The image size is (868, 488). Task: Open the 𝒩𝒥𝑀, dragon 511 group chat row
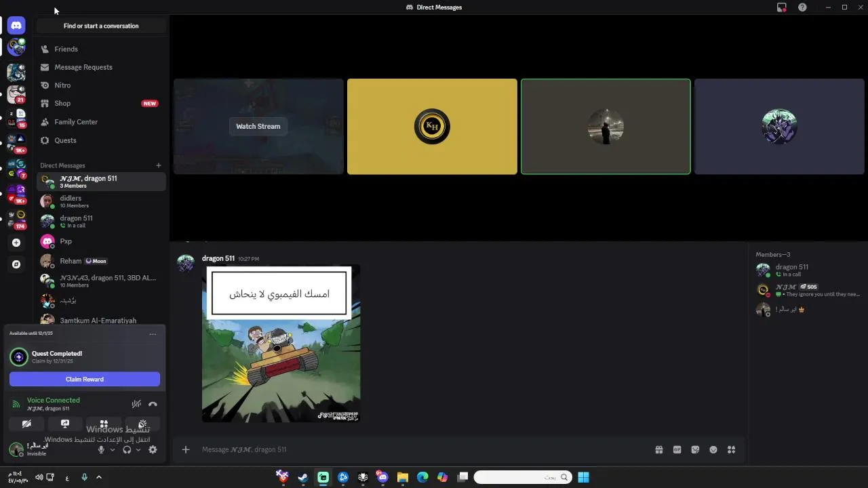tap(101, 182)
